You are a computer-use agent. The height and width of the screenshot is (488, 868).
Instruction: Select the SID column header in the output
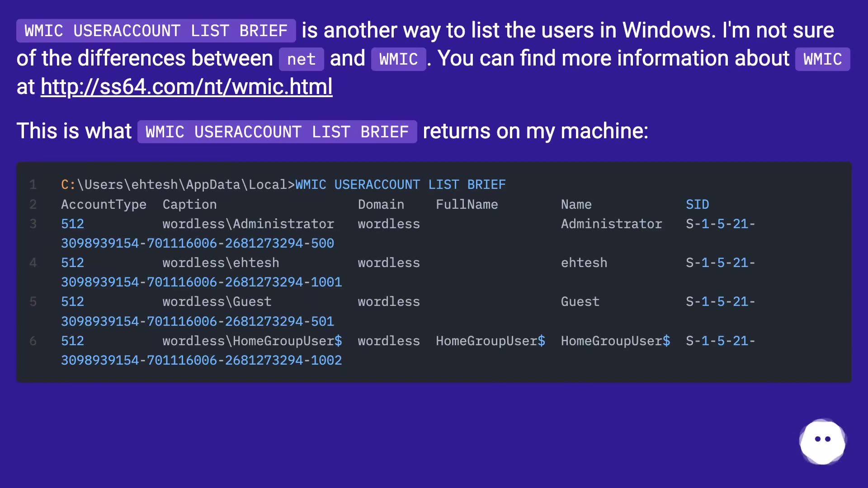tap(698, 204)
